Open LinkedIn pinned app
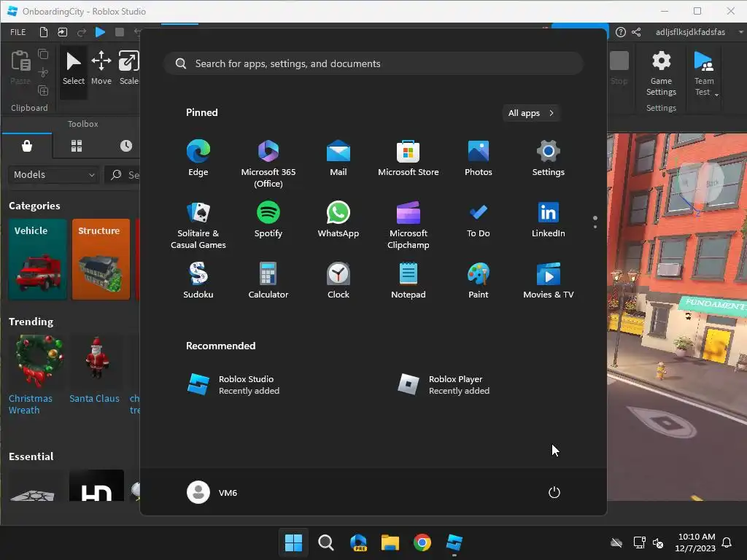The width and height of the screenshot is (747, 560). click(x=549, y=219)
